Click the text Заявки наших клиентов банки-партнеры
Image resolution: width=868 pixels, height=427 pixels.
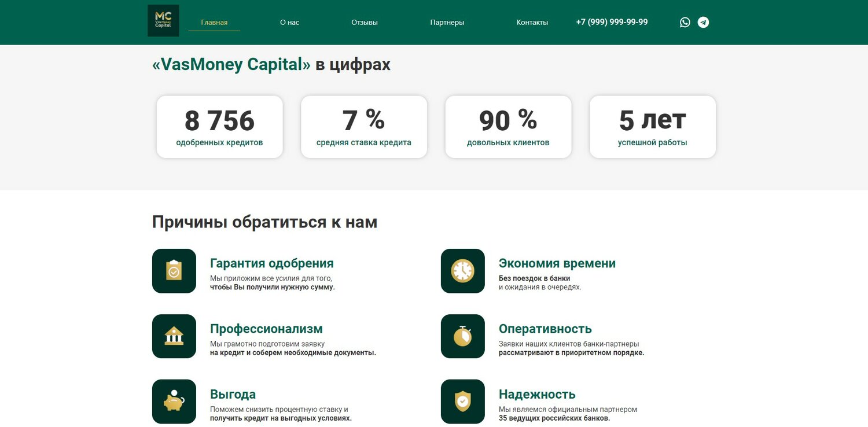(569, 344)
